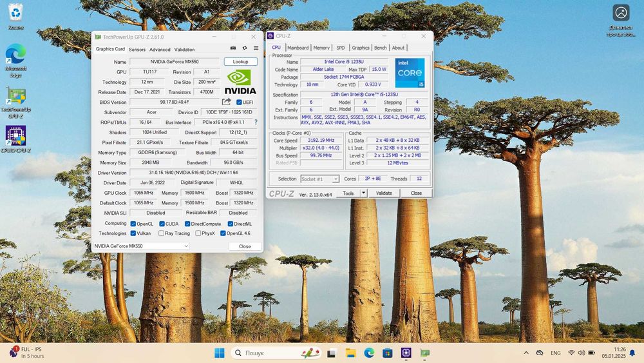This screenshot has height=363, width=644.
Task: Open the Bench tab in CPU-Z
Action: coord(381,48)
